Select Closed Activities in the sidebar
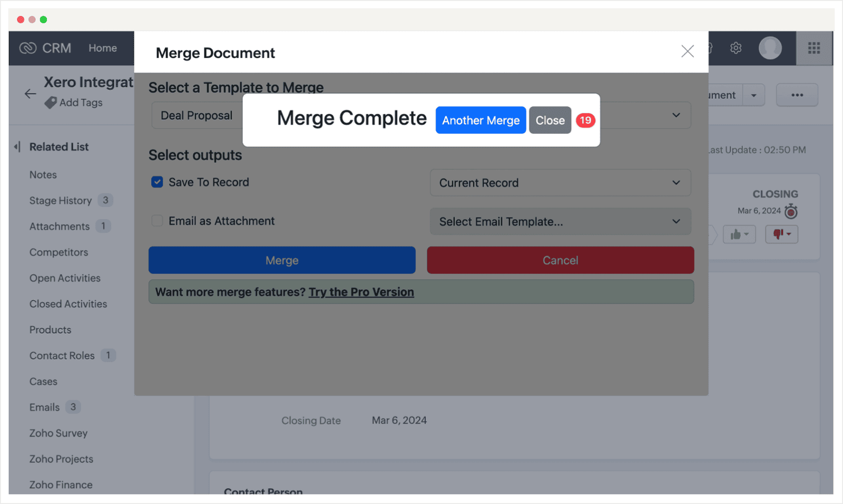The height and width of the screenshot is (504, 843). [68, 304]
